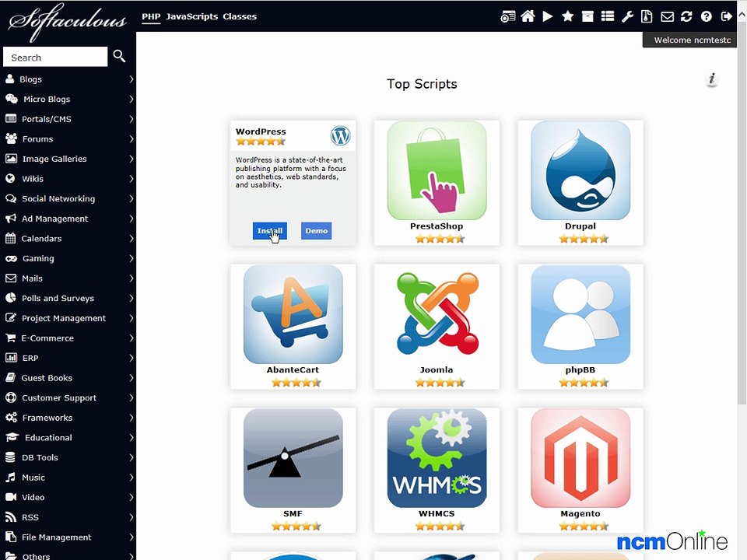Select the Joomla script icon
Viewport: 747px width, 560px height.
coord(437,314)
